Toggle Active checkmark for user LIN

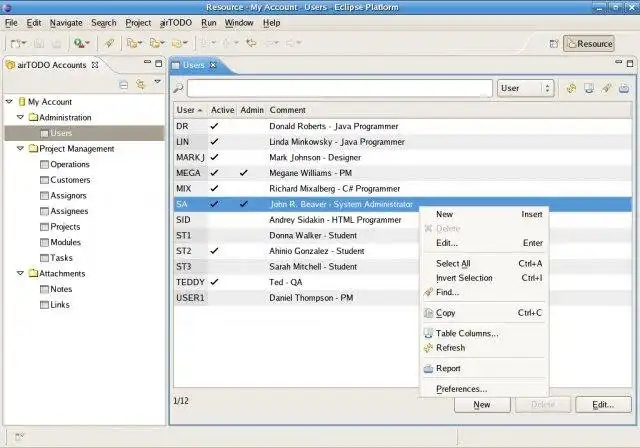(214, 142)
